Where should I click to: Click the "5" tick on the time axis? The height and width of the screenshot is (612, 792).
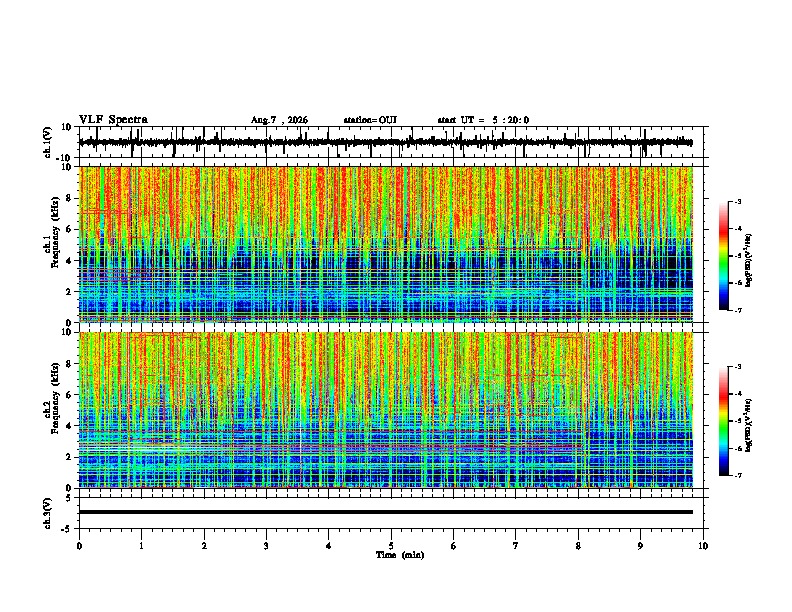point(391,546)
